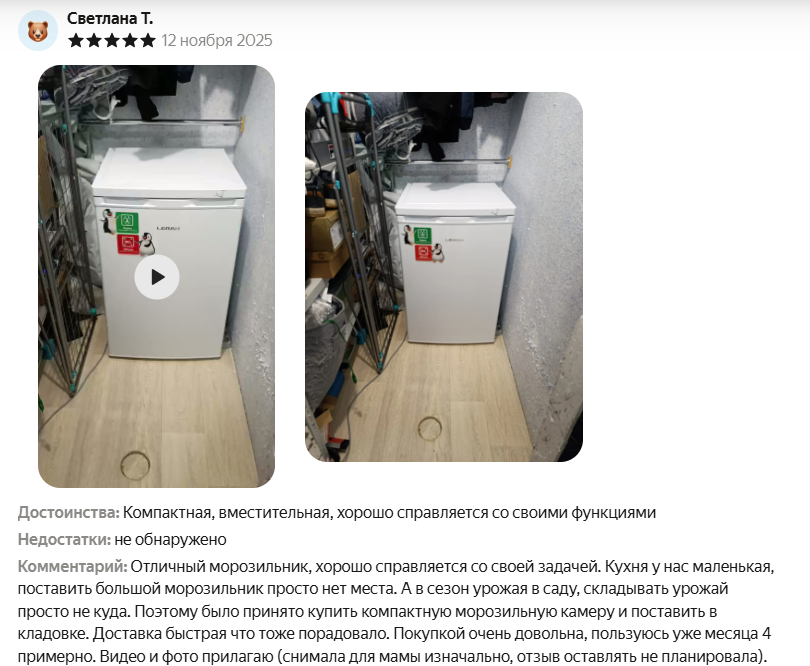Open reviewer profile Светлана Т.

[x=110, y=18]
